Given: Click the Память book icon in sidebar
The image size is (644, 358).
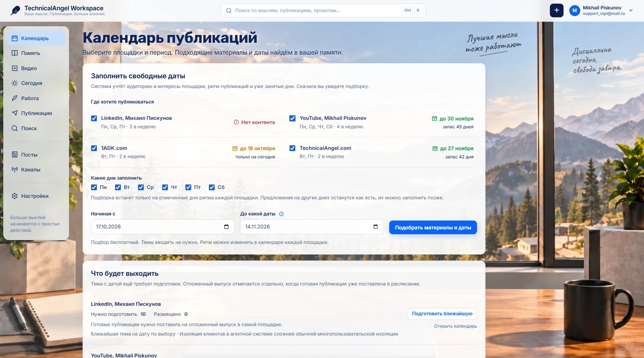Looking at the screenshot, I should click(14, 53).
